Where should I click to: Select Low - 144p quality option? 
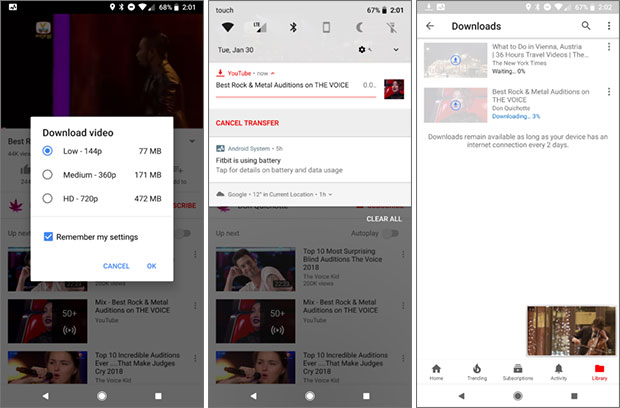click(x=47, y=150)
